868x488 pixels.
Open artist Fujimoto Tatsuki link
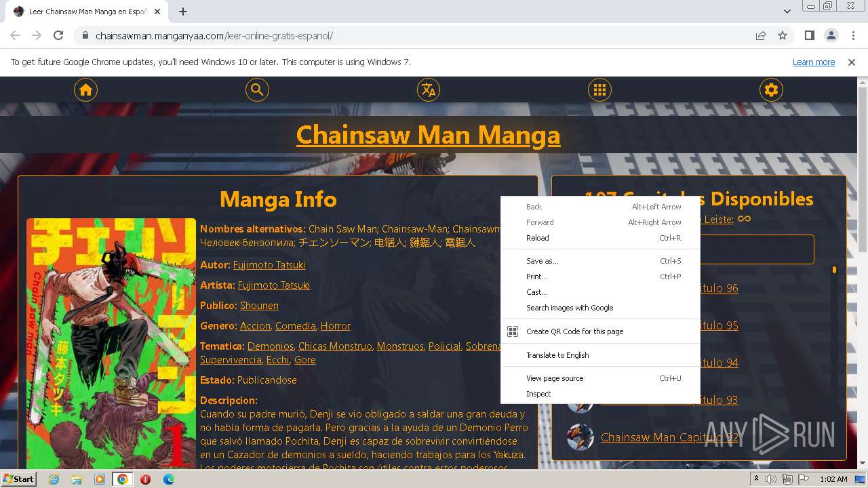pyautogui.click(x=274, y=285)
